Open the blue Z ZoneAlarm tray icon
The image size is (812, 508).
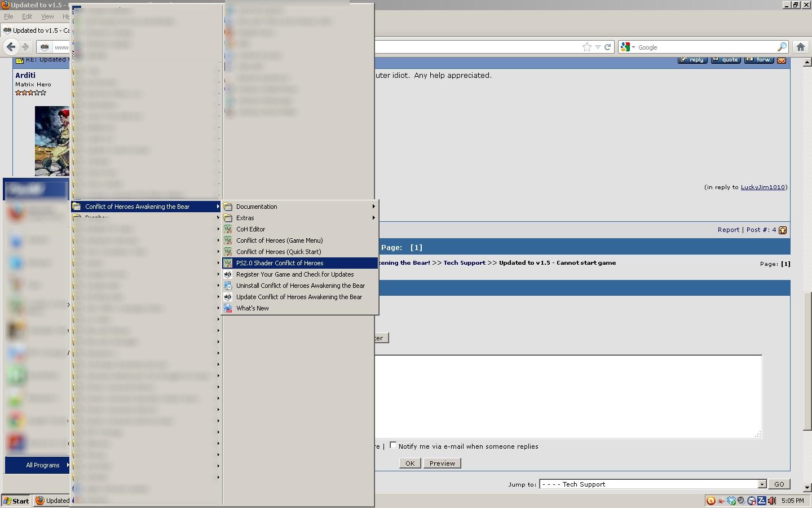762,501
